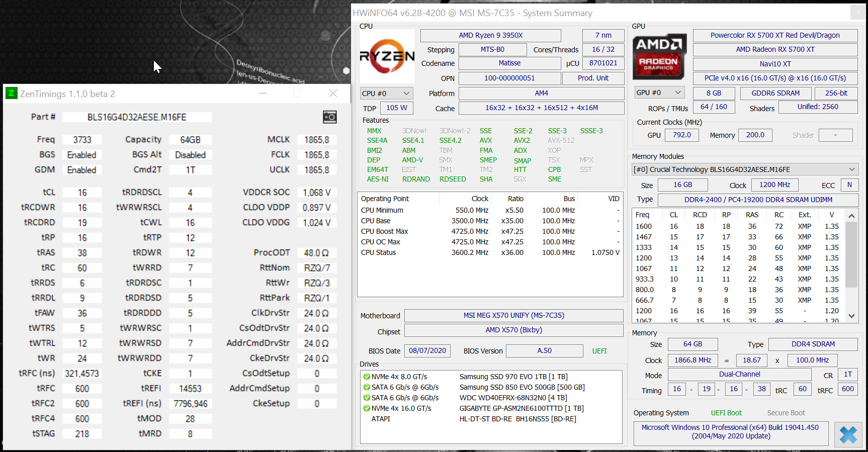This screenshot has width=868, height=452.
Task: Click the GPU Memory clock 200.0 field
Action: pyautogui.click(x=755, y=135)
